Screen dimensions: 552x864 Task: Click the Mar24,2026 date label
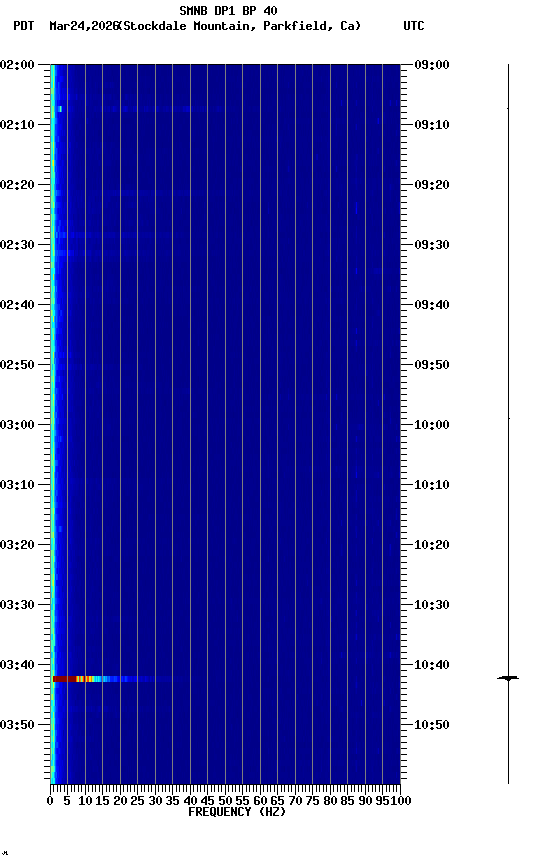(x=84, y=26)
